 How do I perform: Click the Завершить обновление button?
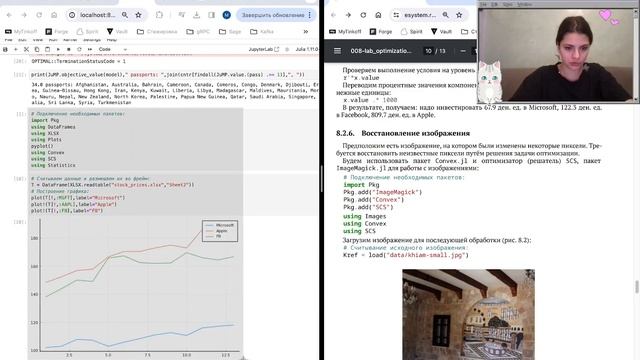(x=273, y=15)
